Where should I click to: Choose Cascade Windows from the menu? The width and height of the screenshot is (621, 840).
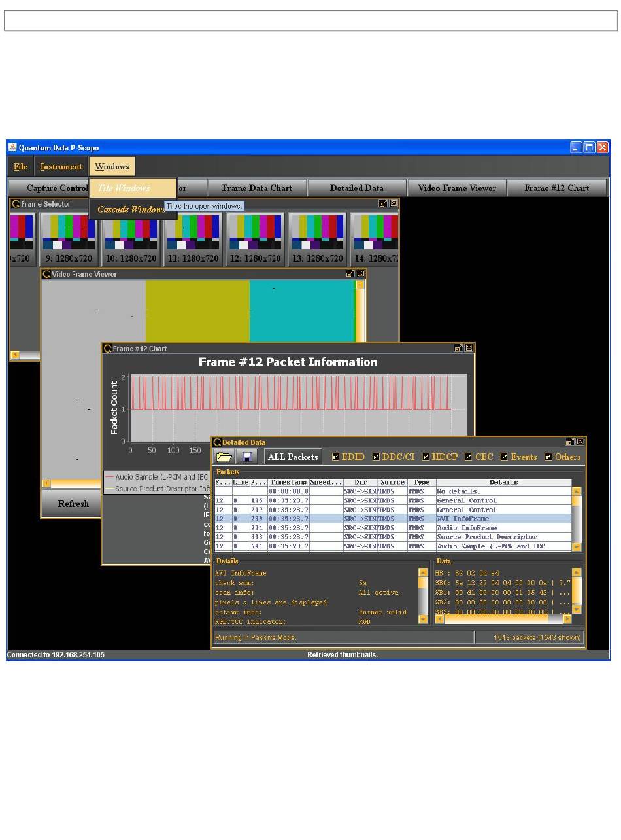point(133,209)
